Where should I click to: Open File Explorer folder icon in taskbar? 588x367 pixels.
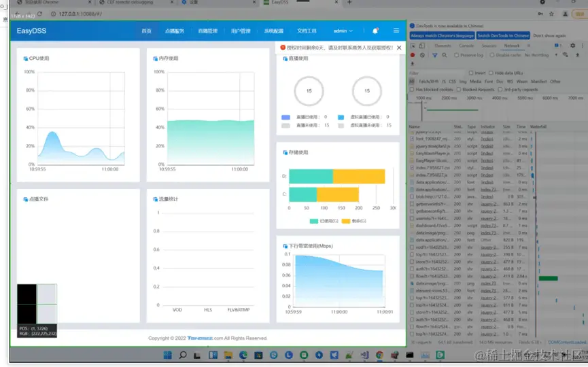coord(228,355)
